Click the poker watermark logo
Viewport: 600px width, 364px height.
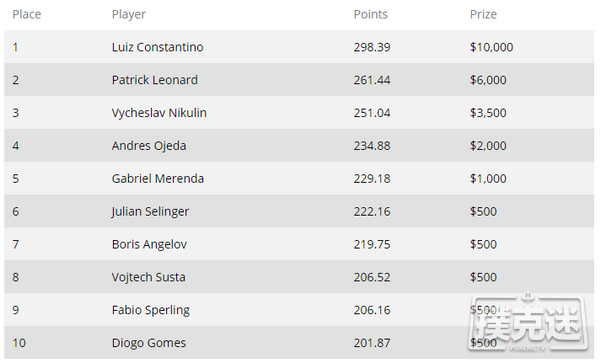pyautogui.click(x=528, y=322)
